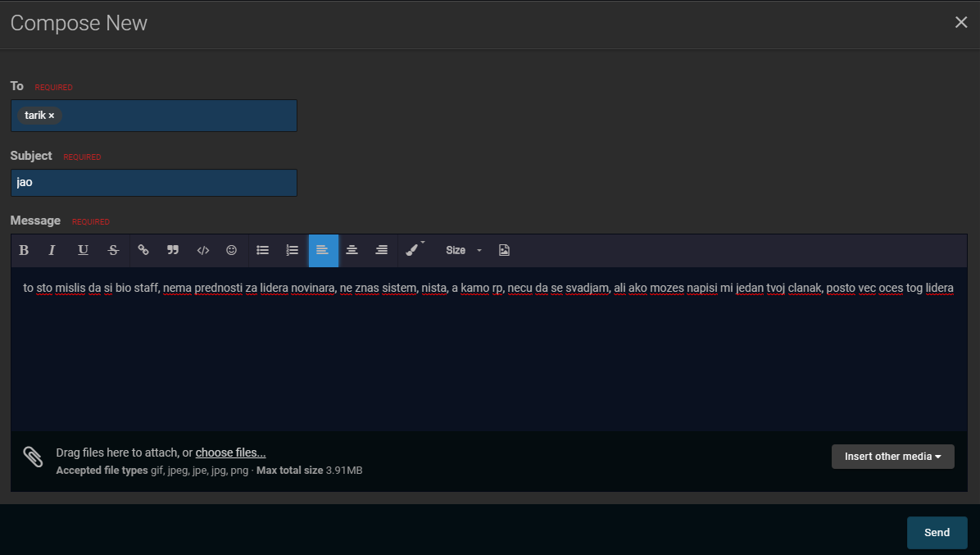The image size is (980, 555).
Task: Click the choose files link
Action: coord(230,453)
